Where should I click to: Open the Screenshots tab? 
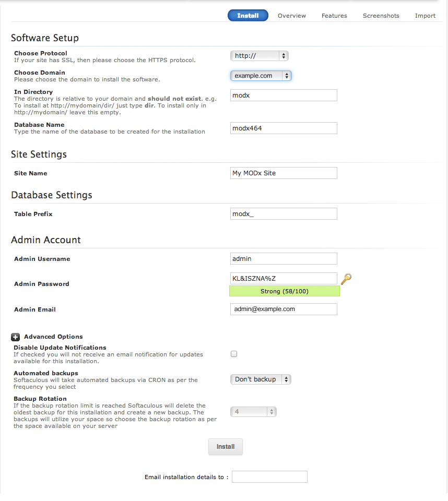coord(381,16)
